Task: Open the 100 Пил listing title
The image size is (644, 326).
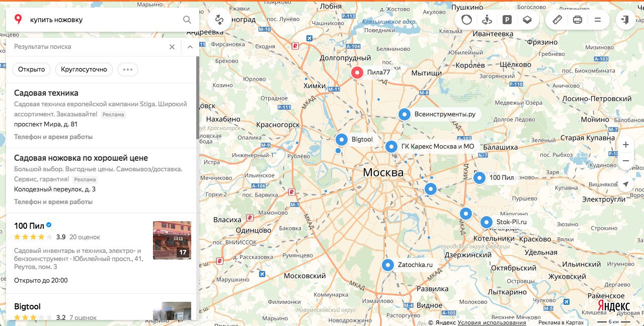Action: coord(29,226)
